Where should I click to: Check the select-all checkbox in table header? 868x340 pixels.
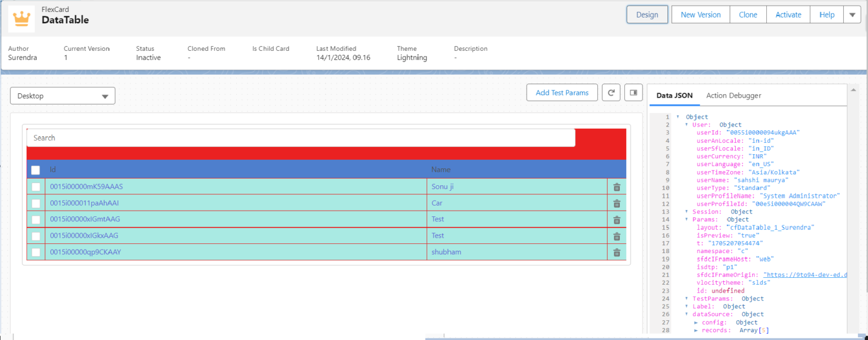point(36,169)
